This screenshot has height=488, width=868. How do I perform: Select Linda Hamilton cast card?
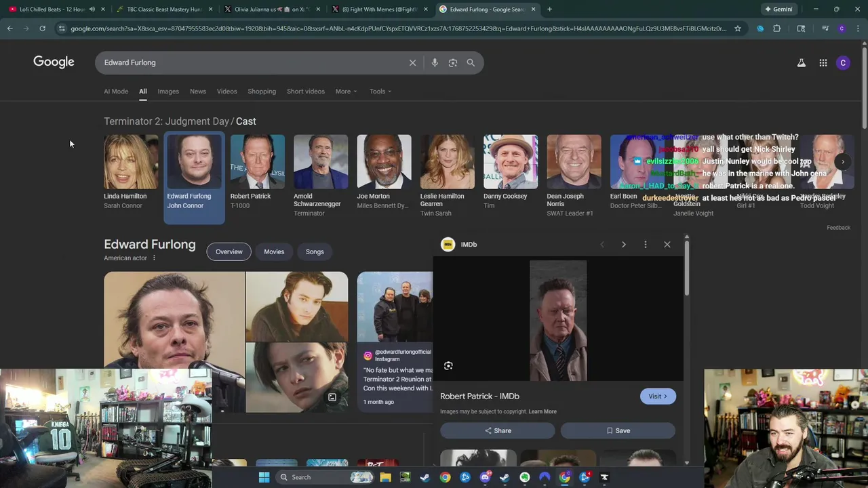130,172
